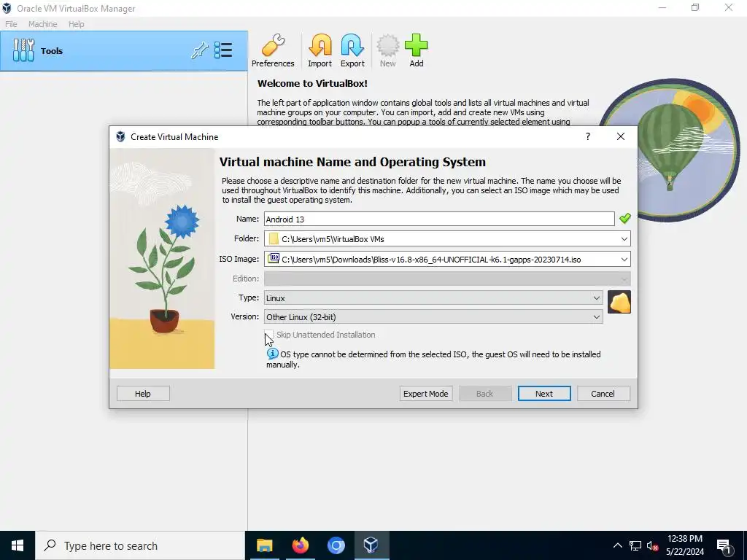Click the folder icon in Folder field
The image size is (747, 560).
[274, 238]
